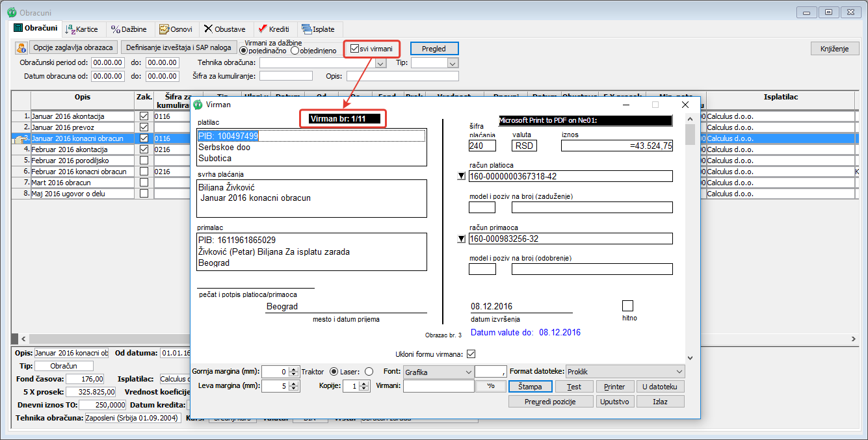Click the black arrow next to račun platioca
The image size is (868, 440).
pyautogui.click(x=462, y=176)
